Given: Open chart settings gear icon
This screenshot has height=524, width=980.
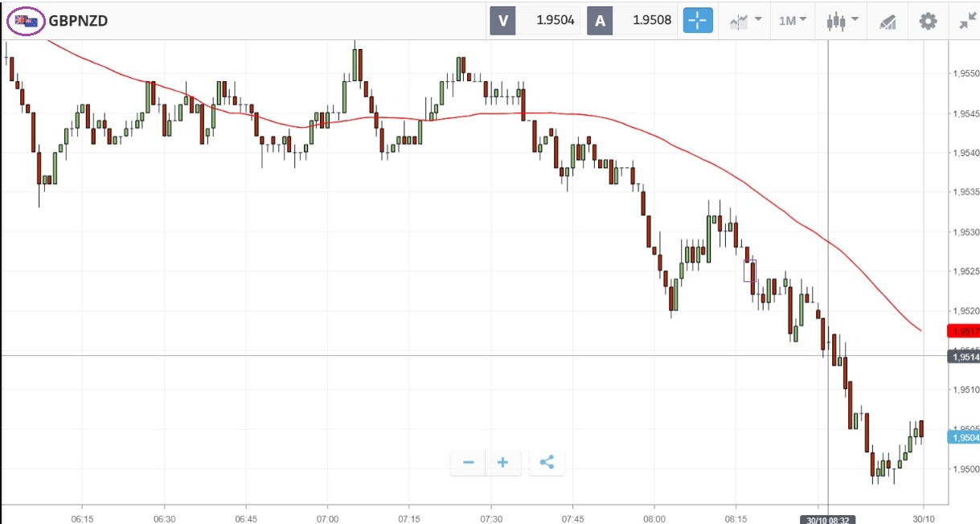Looking at the screenshot, I should coord(928,21).
